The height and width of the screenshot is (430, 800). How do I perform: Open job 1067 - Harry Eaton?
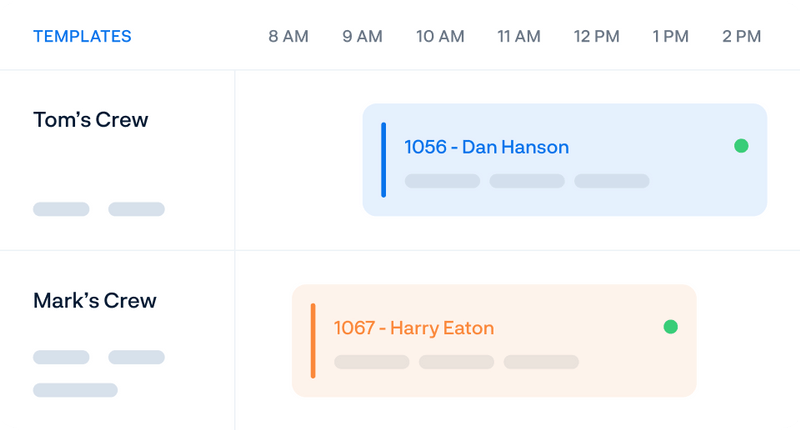(x=414, y=328)
